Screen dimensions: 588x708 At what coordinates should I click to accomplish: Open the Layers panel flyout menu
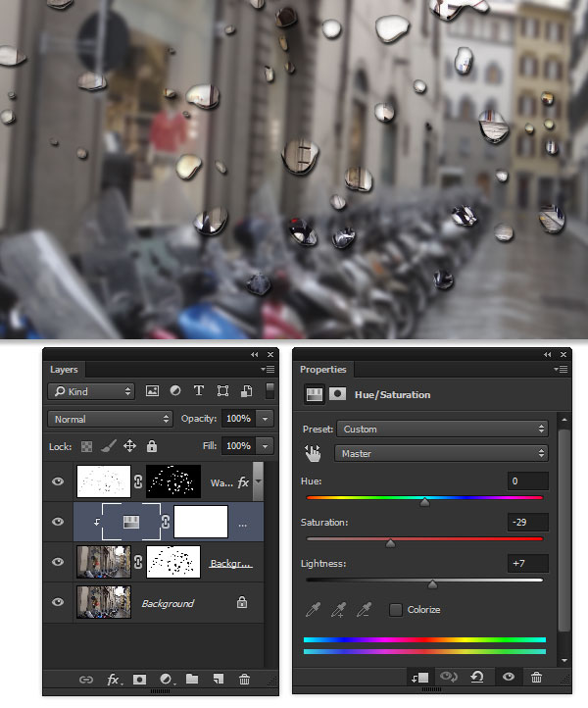[268, 370]
